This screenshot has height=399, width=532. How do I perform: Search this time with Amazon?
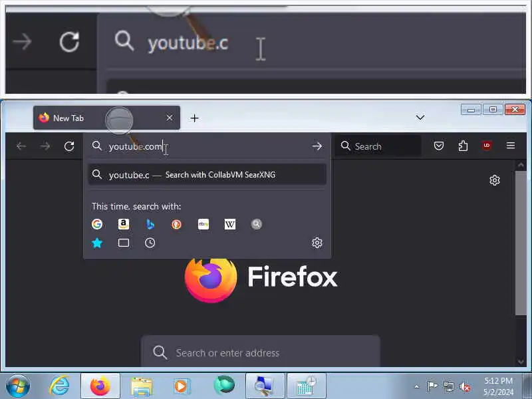[124, 224]
